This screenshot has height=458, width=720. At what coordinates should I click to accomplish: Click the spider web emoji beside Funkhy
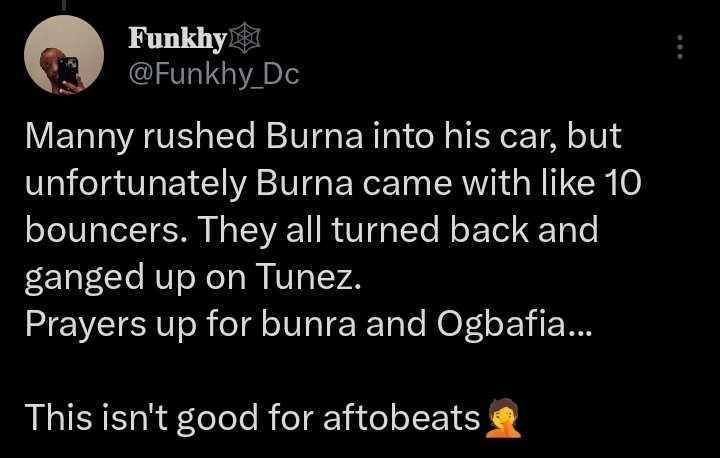point(244,40)
